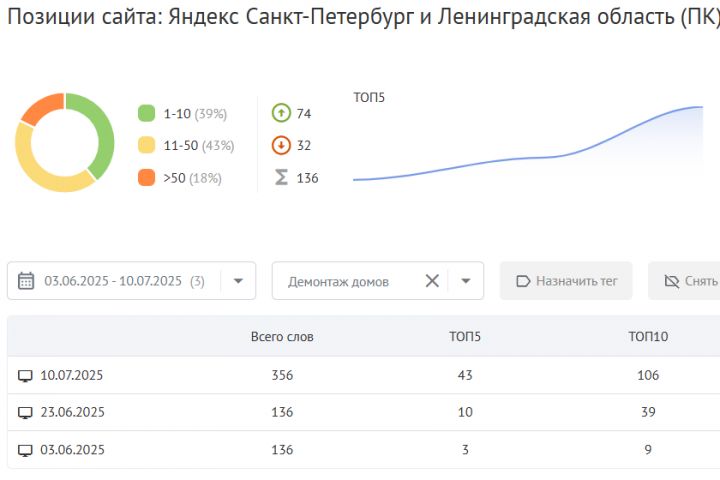
Task: Click the monitor icon beside 10.07.2025
Action: (25, 376)
